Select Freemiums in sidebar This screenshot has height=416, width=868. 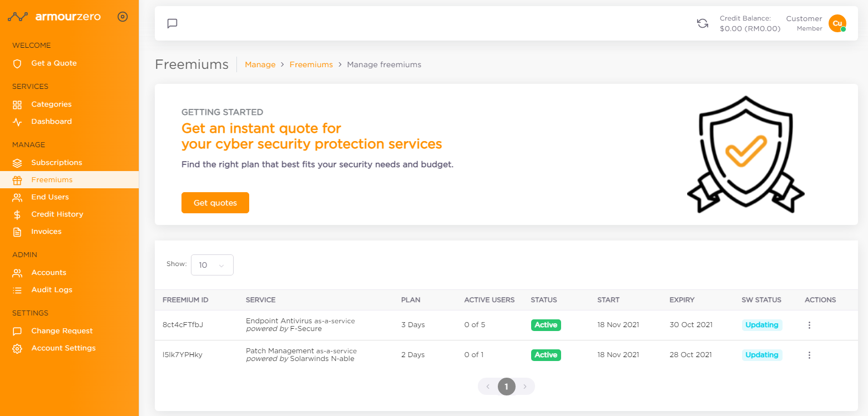(x=69, y=180)
